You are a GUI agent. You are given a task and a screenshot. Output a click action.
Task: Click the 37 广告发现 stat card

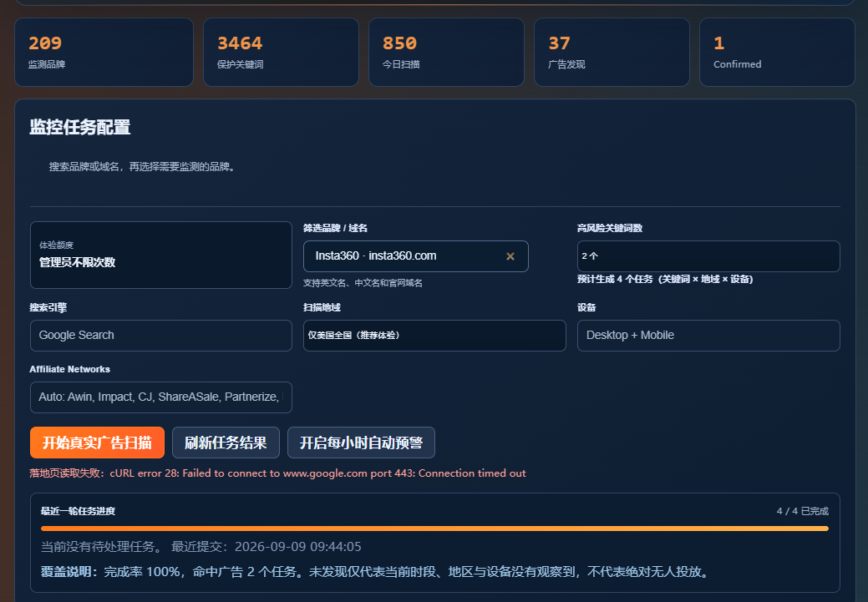pyautogui.click(x=612, y=52)
